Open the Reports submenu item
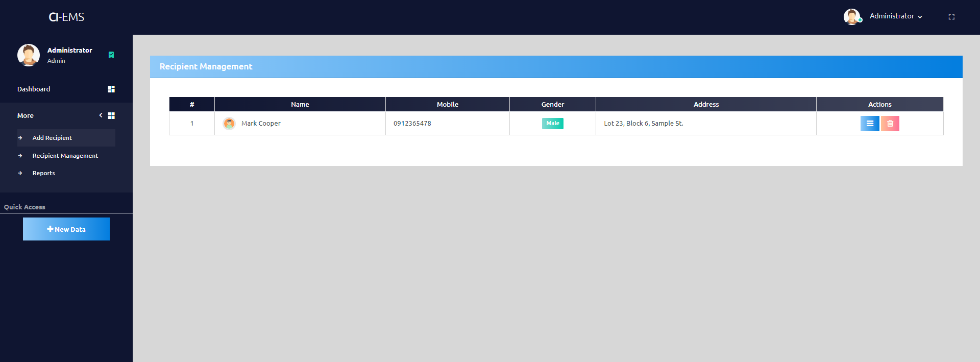 pos(66,173)
